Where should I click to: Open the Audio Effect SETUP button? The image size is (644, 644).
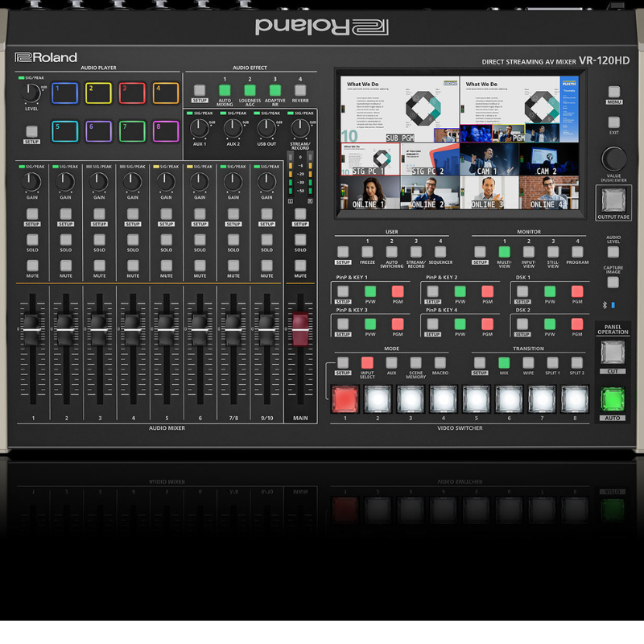point(200,90)
